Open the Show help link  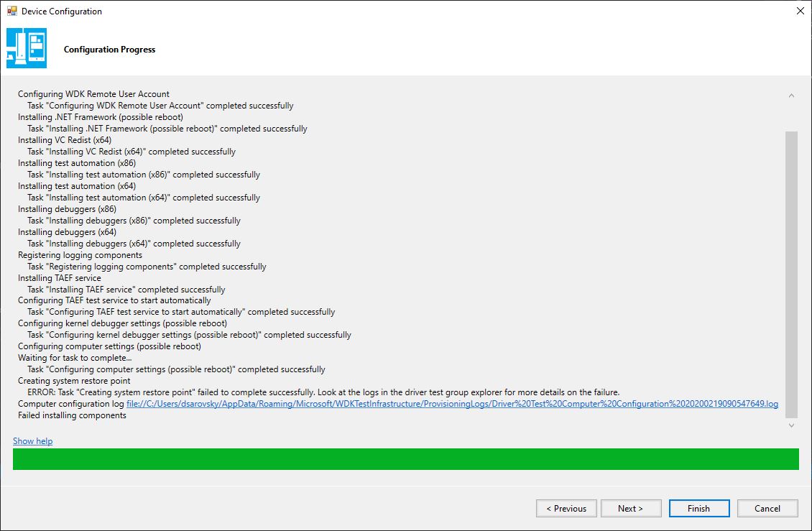tap(32, 441)
